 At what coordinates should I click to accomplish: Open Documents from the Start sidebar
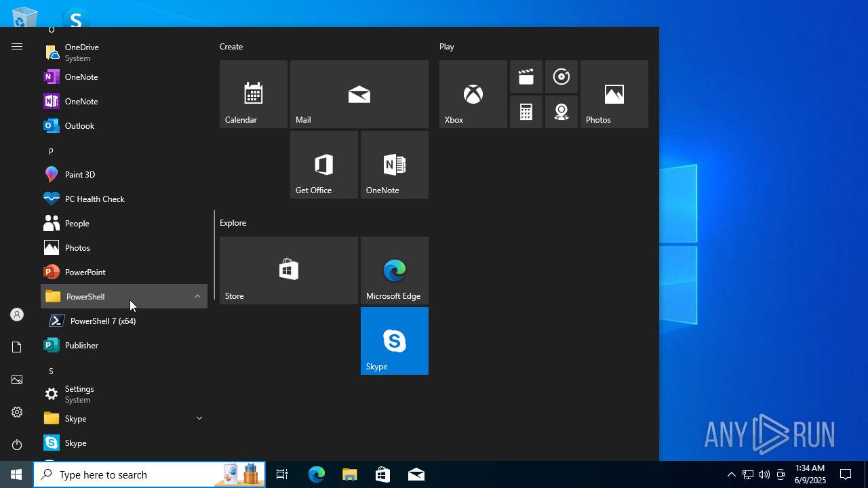(17, 347)
